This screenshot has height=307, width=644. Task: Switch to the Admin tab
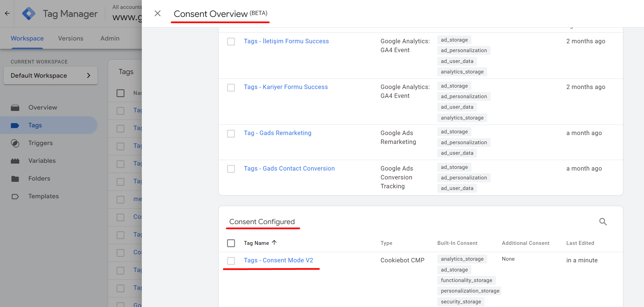point(110,38)
